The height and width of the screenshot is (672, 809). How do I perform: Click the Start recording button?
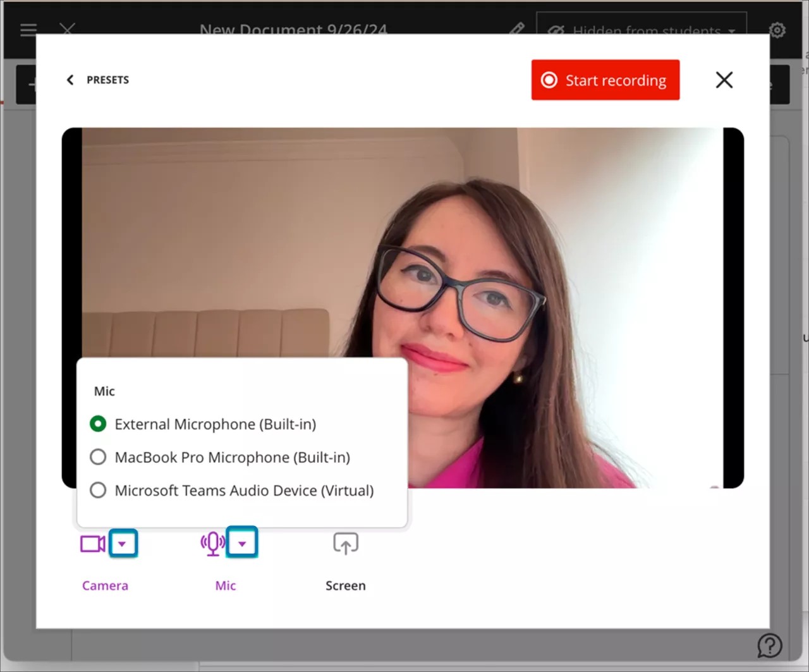coord(605,80)
